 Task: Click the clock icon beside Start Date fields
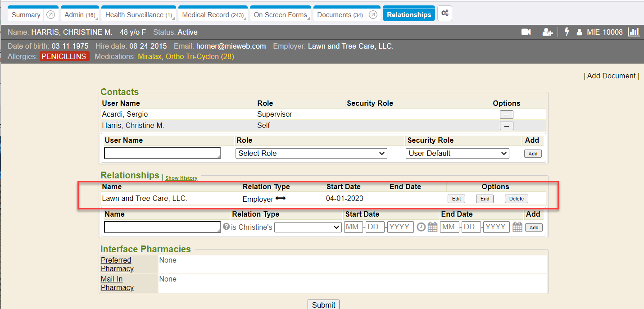pos(421,227)
